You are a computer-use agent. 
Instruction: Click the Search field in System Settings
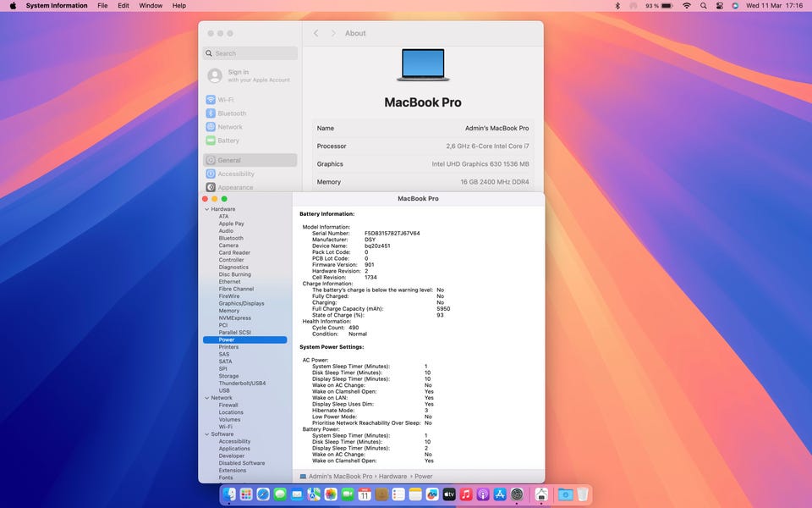(x=250, y=53)
